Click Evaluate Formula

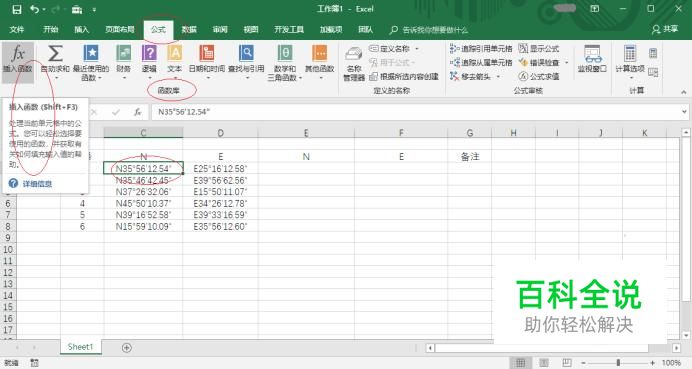click(539, 76)
